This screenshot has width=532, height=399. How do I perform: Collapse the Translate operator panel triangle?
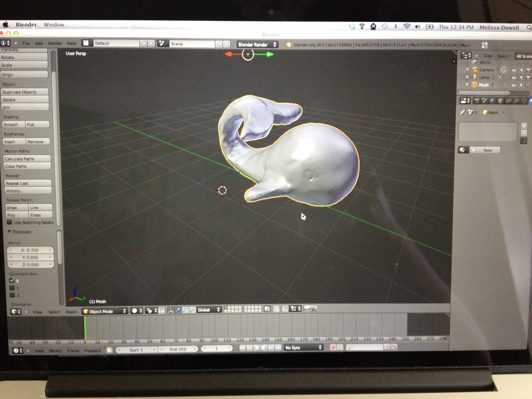tap(9, 232)
